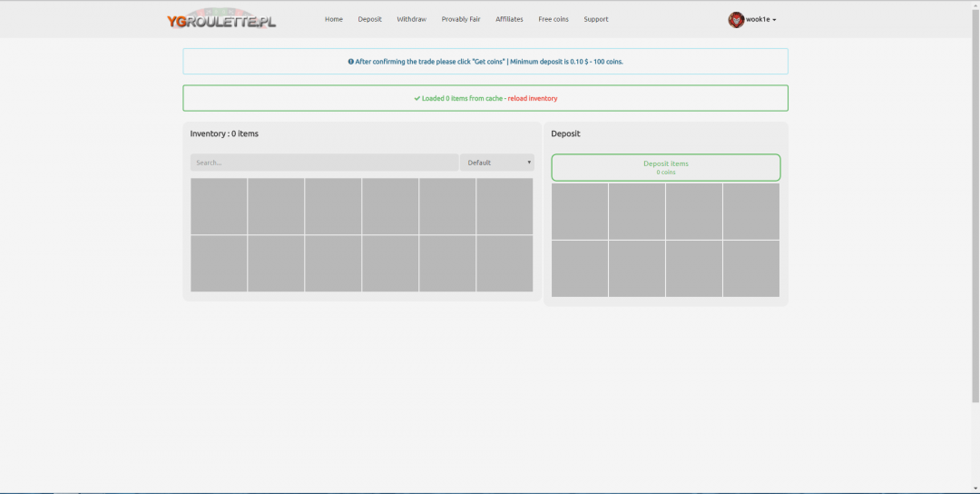Click the info icon in the blue notice
Viewport: 980px width, 494px height.
tap(350, 62)
